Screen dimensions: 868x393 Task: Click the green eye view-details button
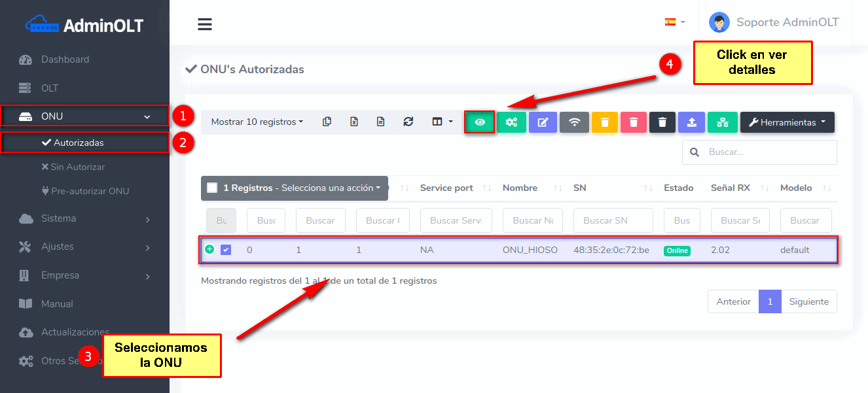480,122
